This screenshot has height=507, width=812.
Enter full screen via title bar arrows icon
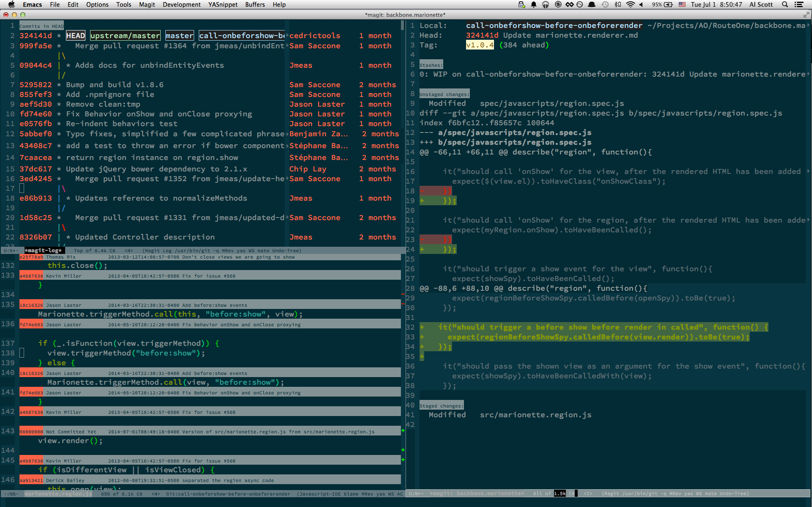(806, 15)
